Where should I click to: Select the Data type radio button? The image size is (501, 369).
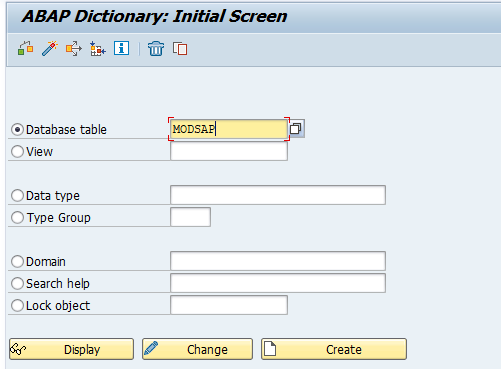pyautogui.click(x=17, y=195)
